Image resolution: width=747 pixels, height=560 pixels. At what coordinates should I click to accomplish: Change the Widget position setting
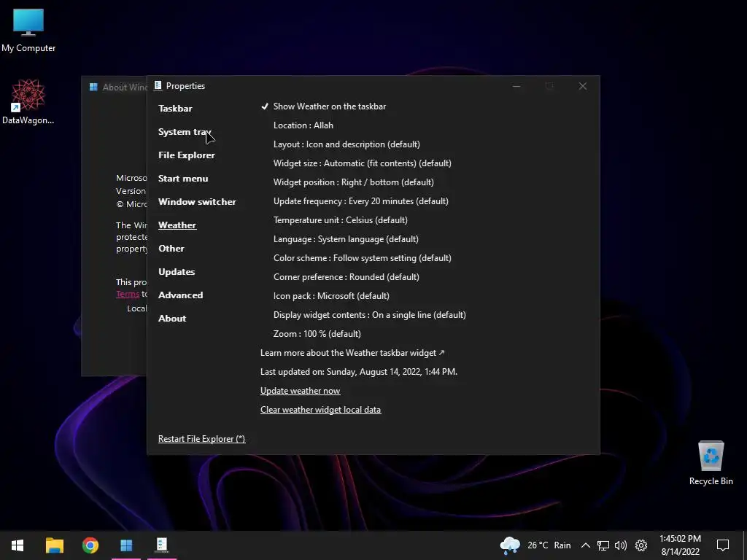coord(354,182)
